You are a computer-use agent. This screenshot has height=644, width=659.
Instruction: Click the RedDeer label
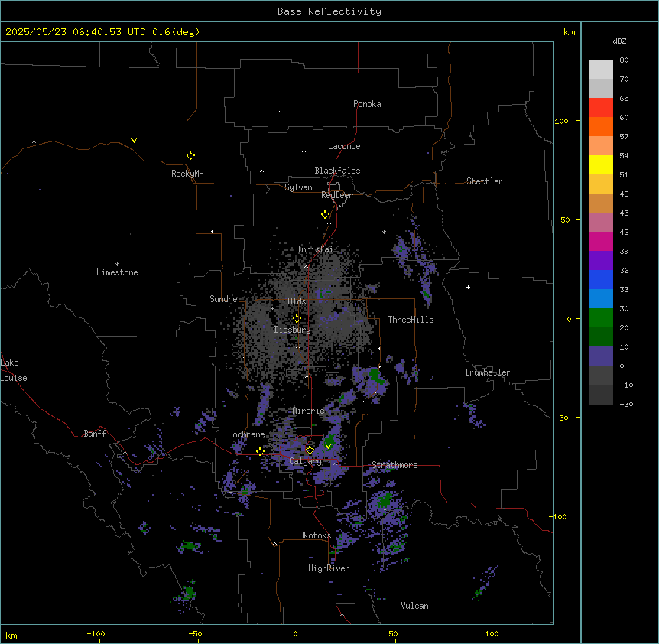pyautogui.click(x=336, y=195)
